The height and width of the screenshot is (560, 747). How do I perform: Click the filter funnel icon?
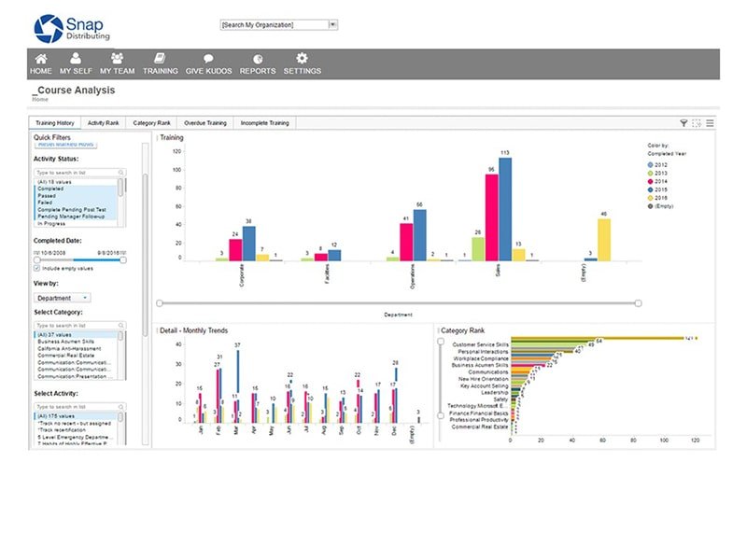pyautogui.click(x=684, y=122)
